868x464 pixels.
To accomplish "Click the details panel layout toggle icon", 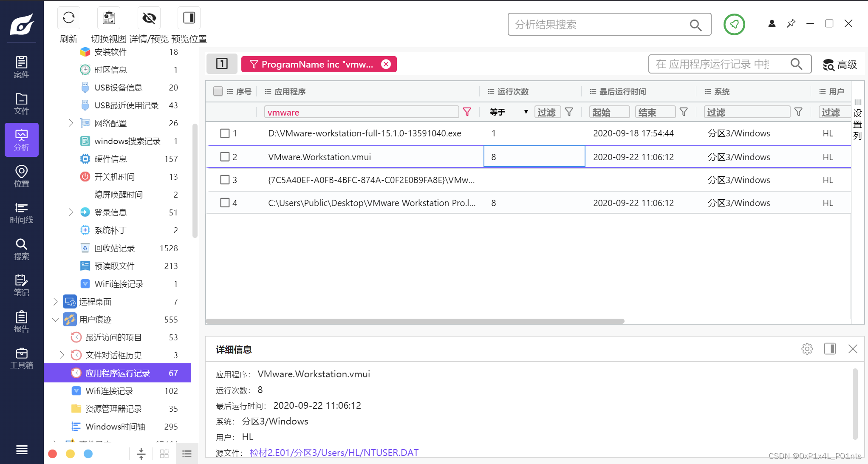I will point(830,349).
